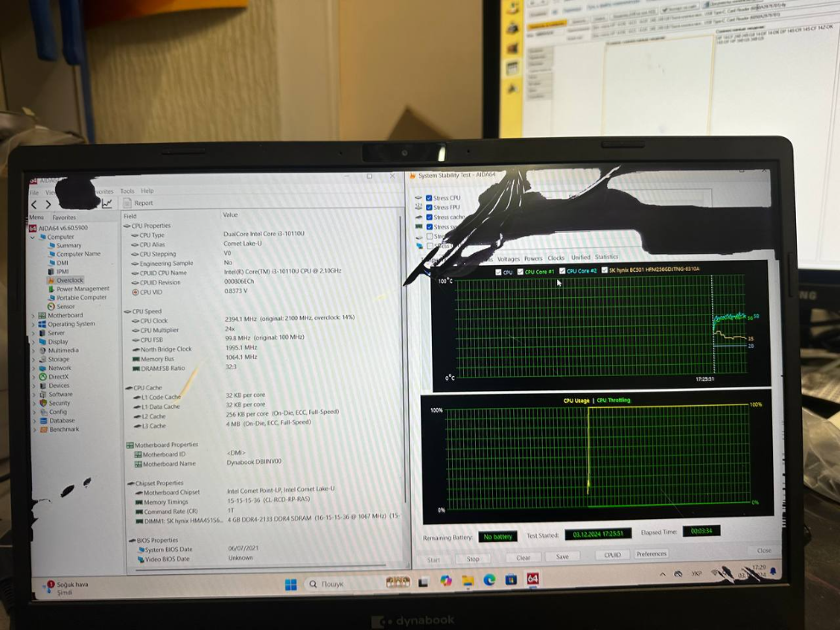Click the Display monitor icon

coord(42,341)
